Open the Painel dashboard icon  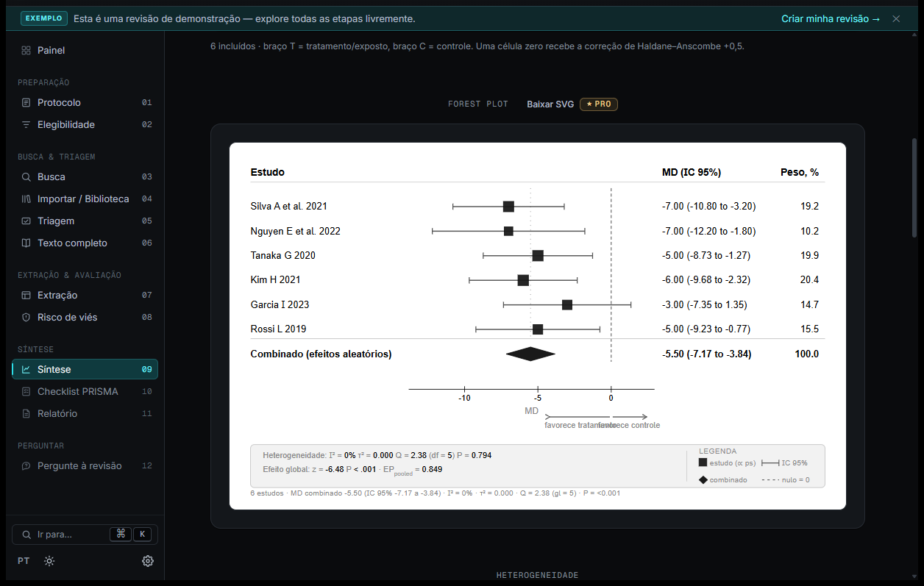(x=26, y=51)
